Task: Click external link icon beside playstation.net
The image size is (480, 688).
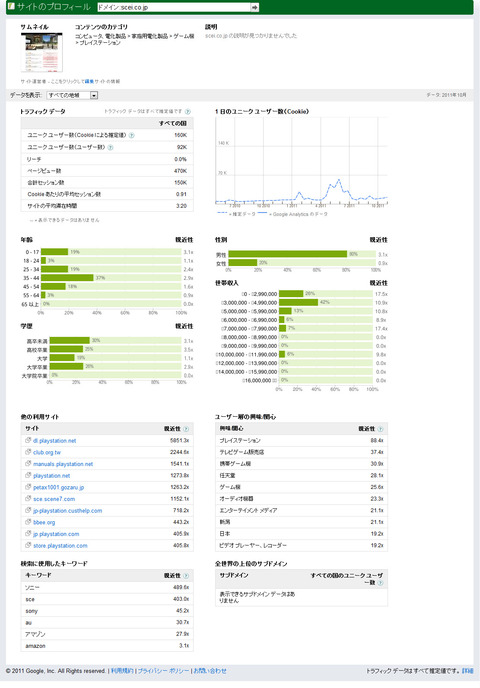Action: pyautogui.click(x=28, y=475)
